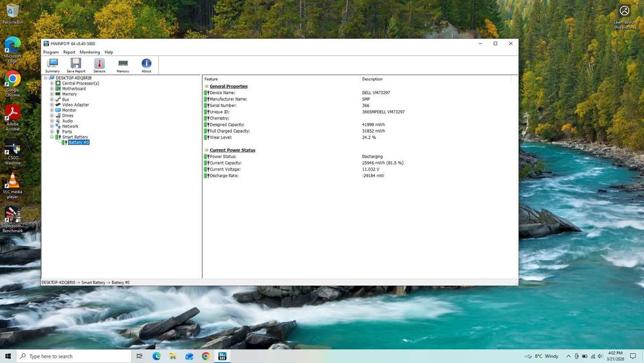Click the General Properties section heading

click(229, 86)
